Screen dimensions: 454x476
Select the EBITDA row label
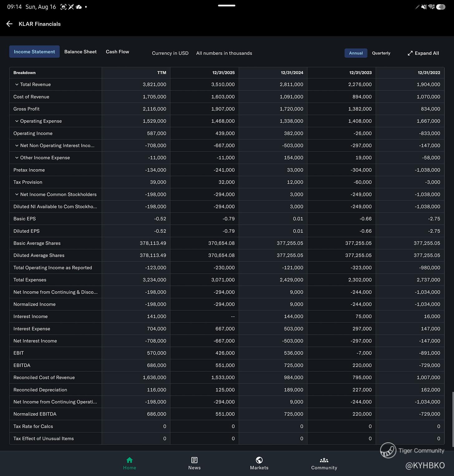point(22,365)
